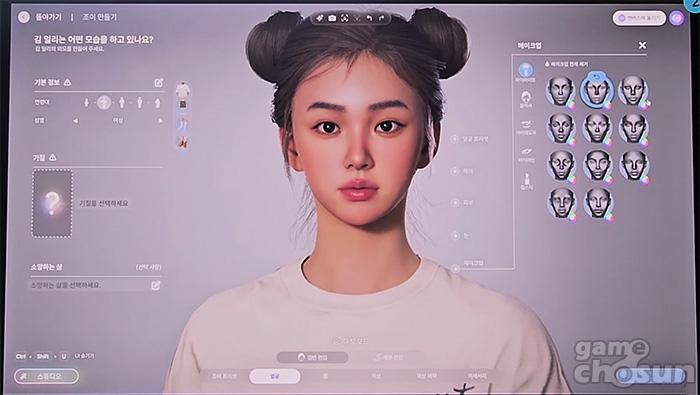This screenshot has width=700, height=395.
Task: Open color wheel on first makeup preset
Action: tap(571, 105)
